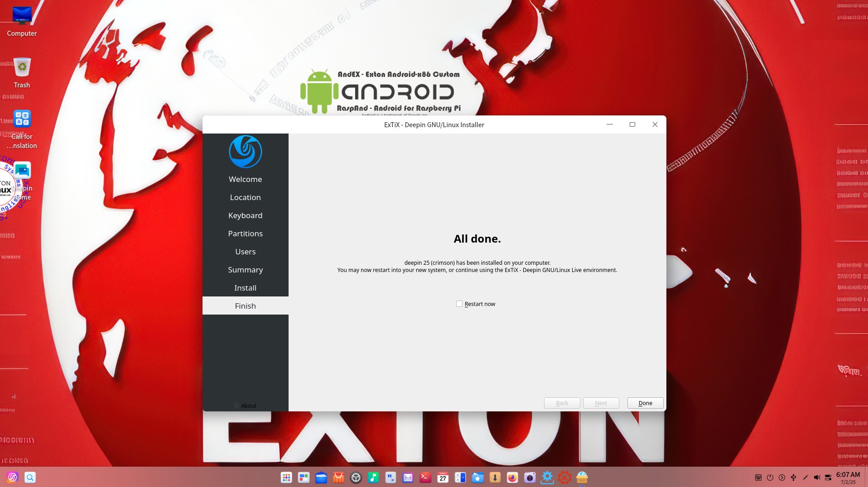The height and width of the screenshot is (487, 868).
Task: Open the onscreen keyboard tray icon
Action: [x=758, y=477]
